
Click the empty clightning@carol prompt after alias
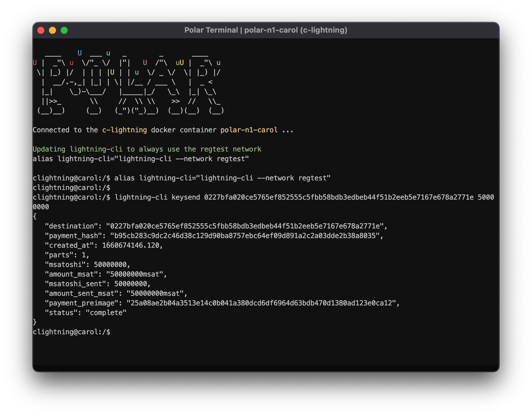[x=72, y=188]
